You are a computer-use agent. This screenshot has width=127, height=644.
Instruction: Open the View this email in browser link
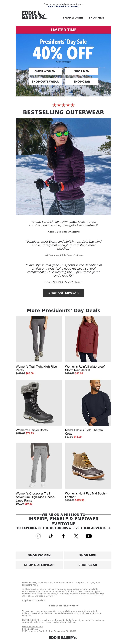coord(63,6)
